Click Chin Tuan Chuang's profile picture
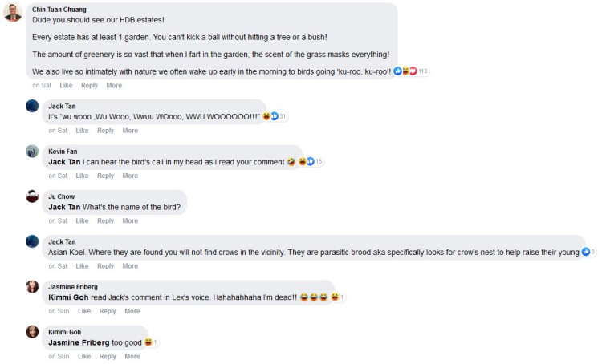The width and height of the screenshot is (602, 364). (13, 13)
